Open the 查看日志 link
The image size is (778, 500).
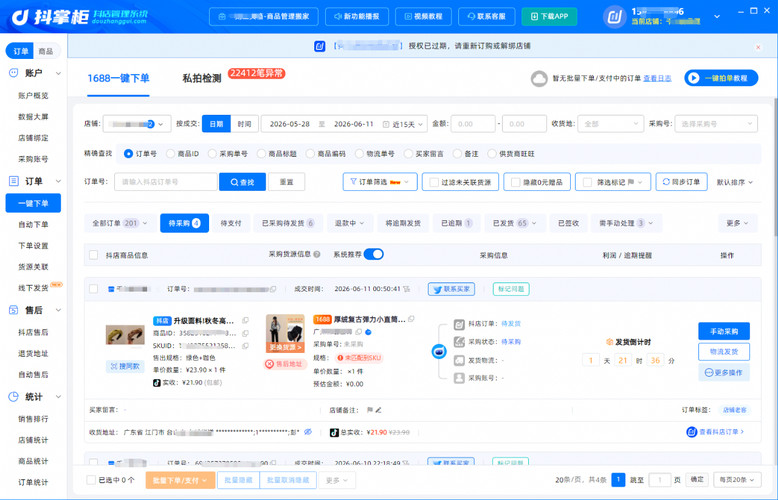pyautogui.click(x=657, y=78)
